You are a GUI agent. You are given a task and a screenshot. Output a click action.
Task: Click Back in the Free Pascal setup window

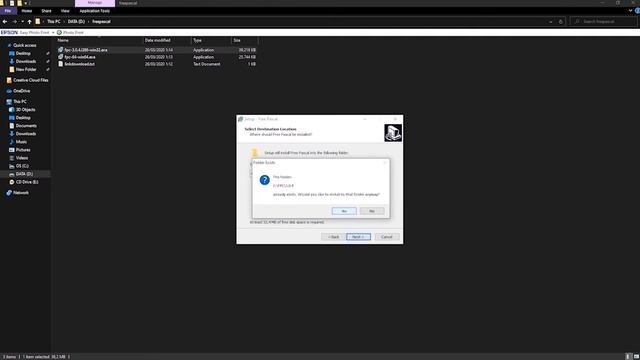pos(333,237)
